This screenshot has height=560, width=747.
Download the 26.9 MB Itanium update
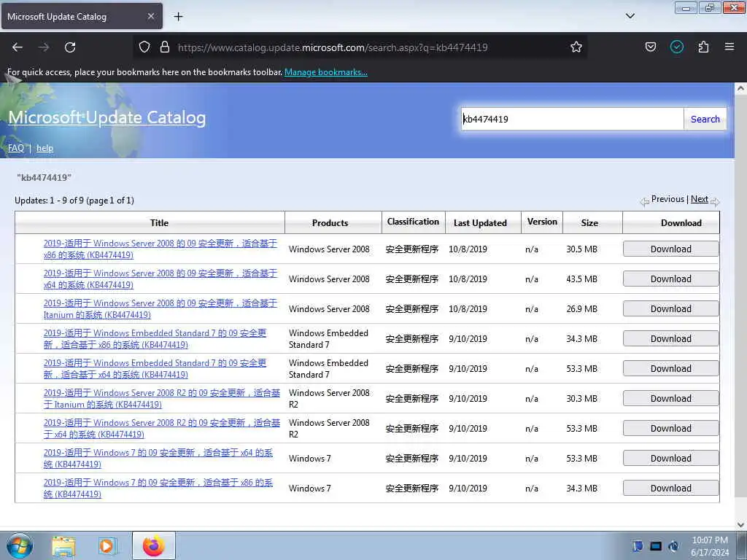pos(671,309)
